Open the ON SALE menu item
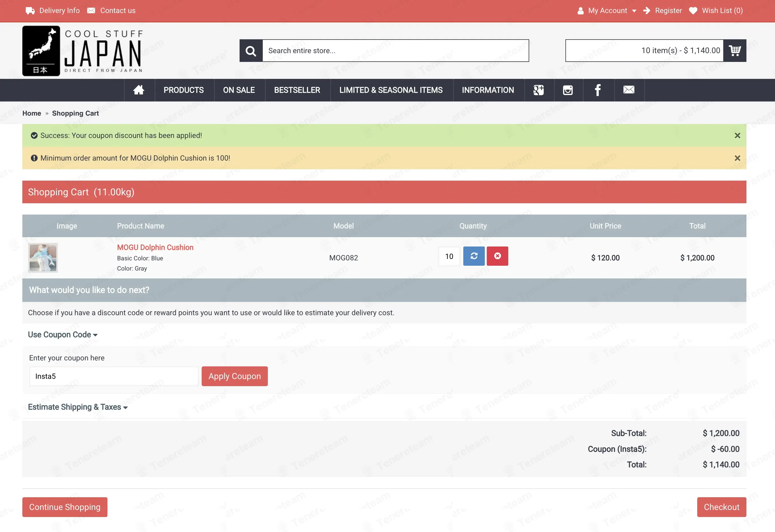This screenshot has width=775, height=532. (x=239, y=90)
